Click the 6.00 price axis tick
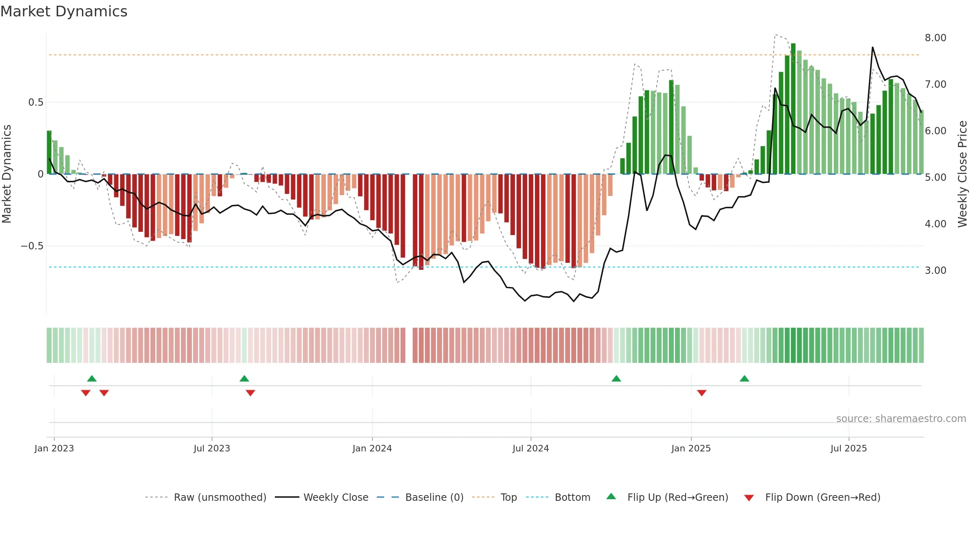Viewport: 980px width, 551px height. pos(935,131)
